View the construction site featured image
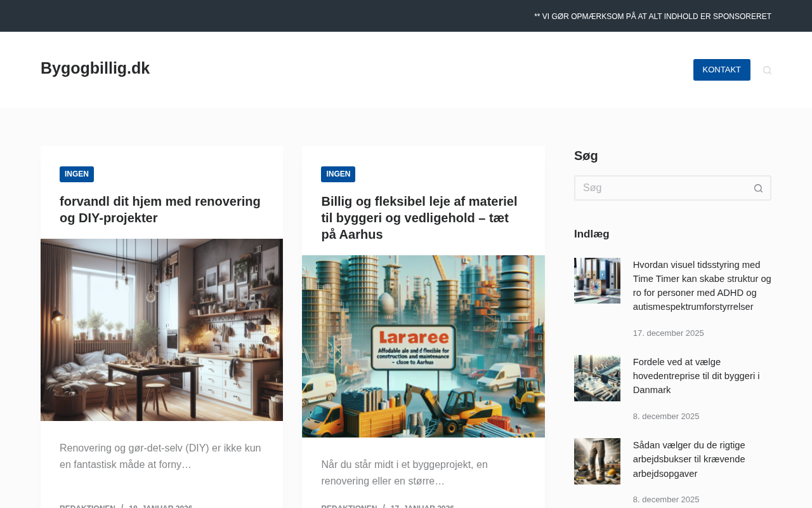Image resolution: width=812 pixels, height=508 pixels. click(x=423, y=346)
